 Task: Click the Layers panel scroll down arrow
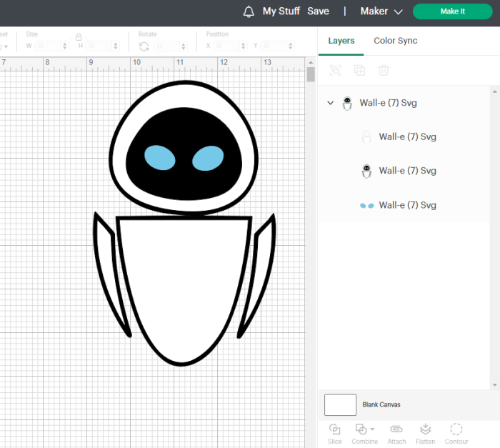point(494,385)
